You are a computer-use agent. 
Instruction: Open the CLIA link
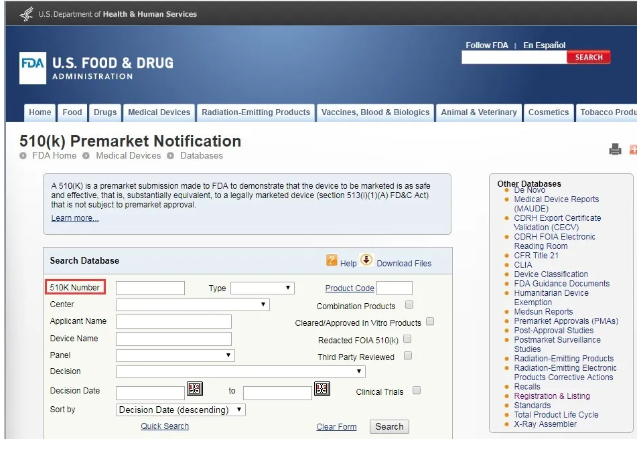click(523, 265)
